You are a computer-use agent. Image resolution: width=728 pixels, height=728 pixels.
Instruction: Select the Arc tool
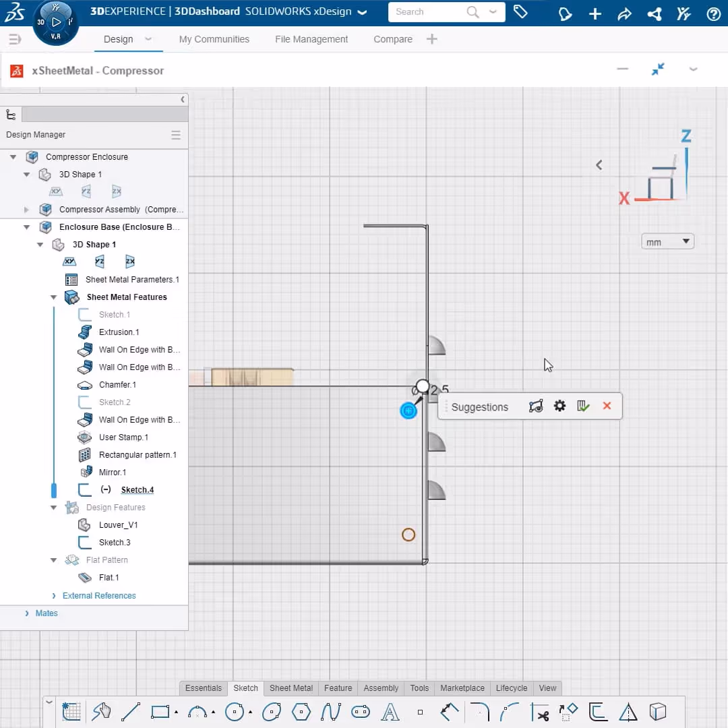pos(198,711)
